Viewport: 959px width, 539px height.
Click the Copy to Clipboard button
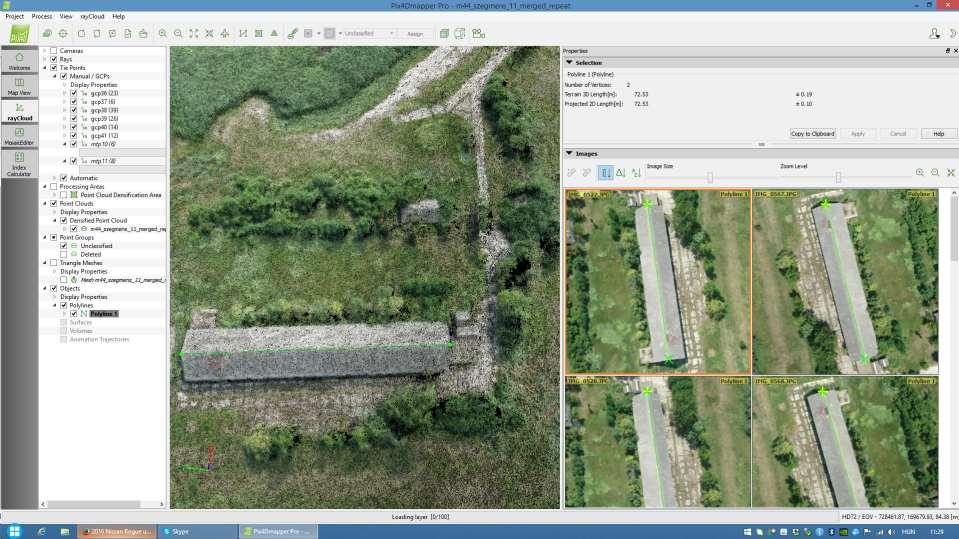(812, 133)
